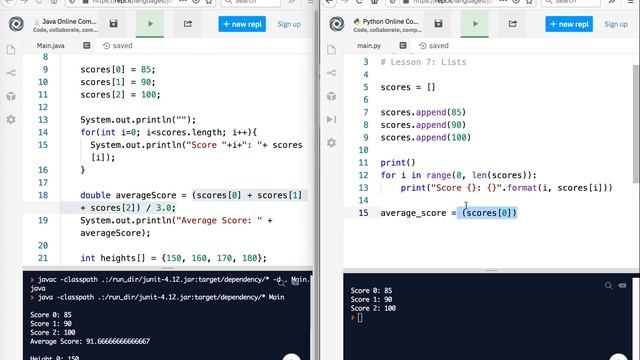Share the Java repl with the share icon
The width and height of the screenshot is (640, 360).
coord(188,24)
